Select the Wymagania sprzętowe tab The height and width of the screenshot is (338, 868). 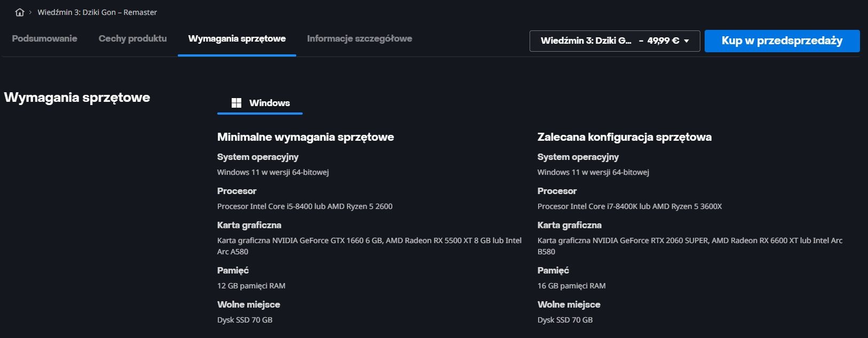[237, 38]
